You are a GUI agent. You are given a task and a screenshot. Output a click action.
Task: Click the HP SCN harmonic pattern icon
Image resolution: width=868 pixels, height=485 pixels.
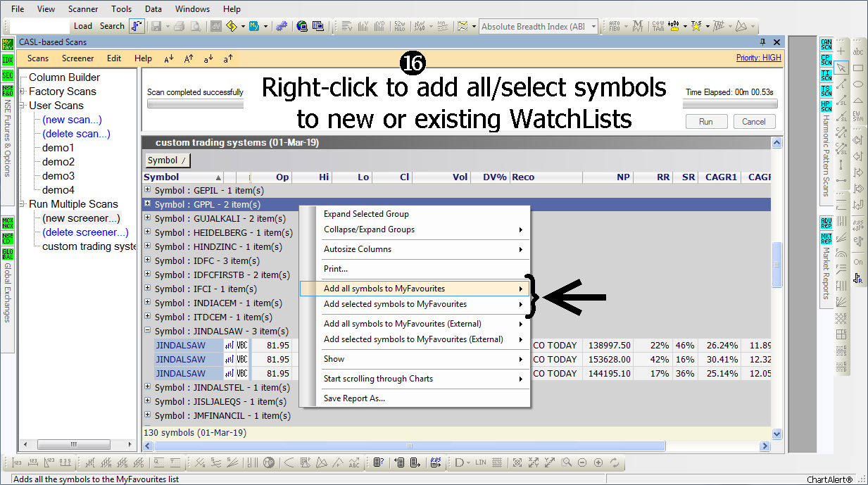click(x=826, y=106)
